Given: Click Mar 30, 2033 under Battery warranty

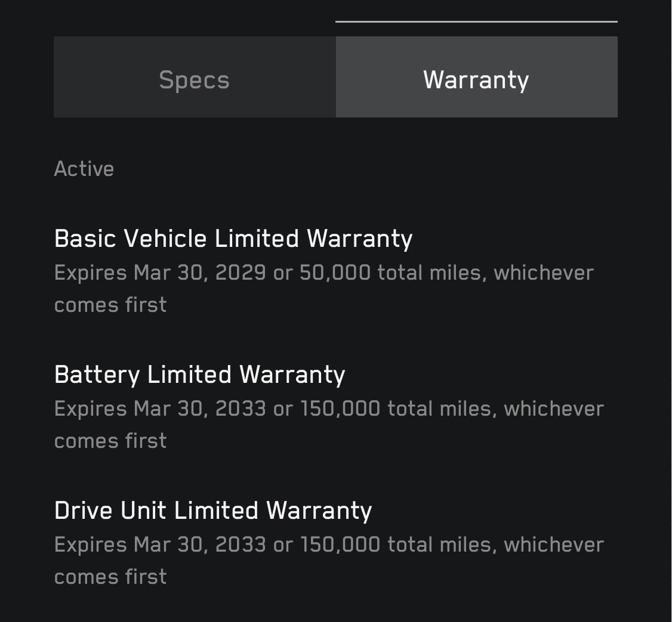Looking at the screenshot, I should [199, 409].
